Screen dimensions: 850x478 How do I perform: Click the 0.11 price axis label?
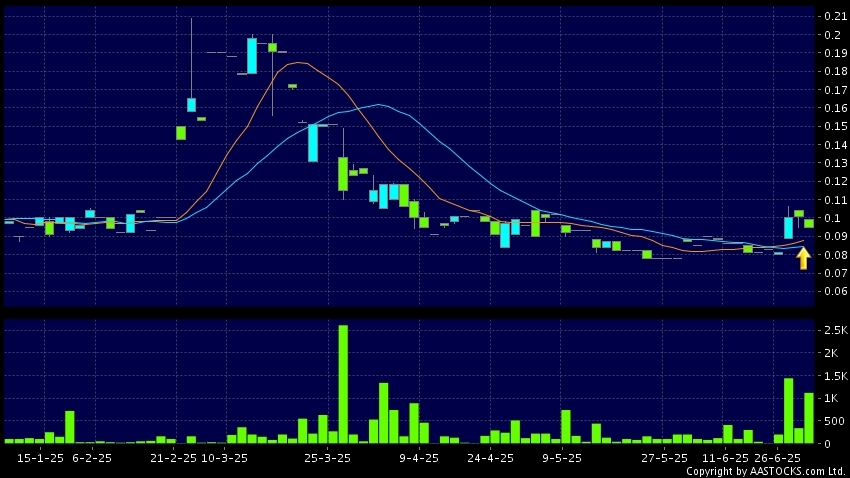[x=835, y=200]
